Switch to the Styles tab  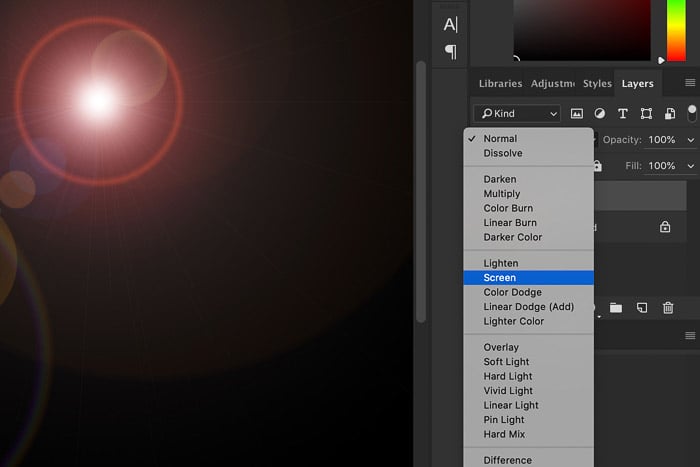(x=597, y=83)
